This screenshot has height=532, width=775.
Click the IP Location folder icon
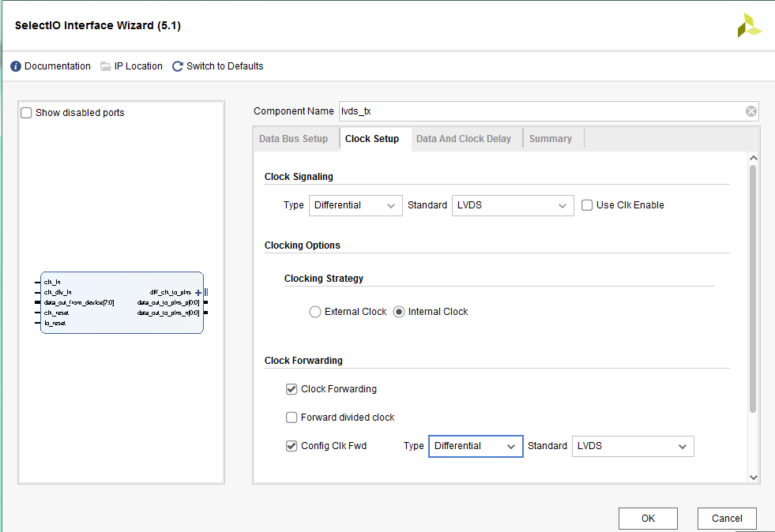tap(105, 66)
